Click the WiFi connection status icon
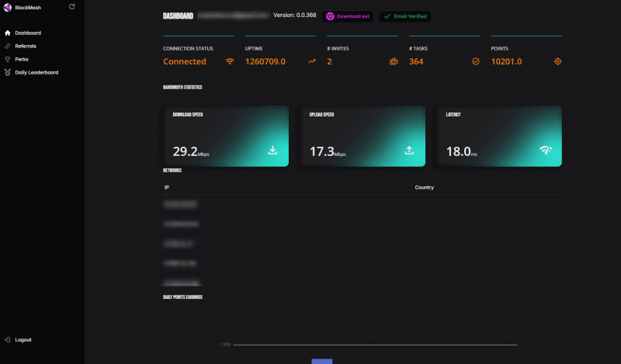This screenshot has height=364, width=621. click(x=230, y=61)
